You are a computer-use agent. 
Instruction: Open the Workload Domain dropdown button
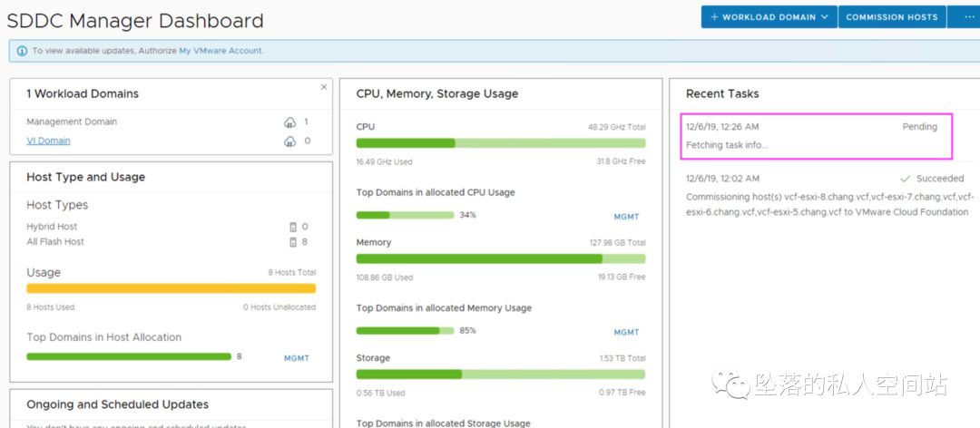click(769, 17)
